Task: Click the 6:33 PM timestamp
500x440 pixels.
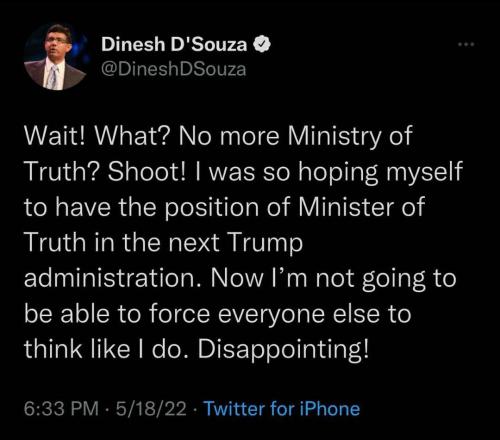Action: 61,408
